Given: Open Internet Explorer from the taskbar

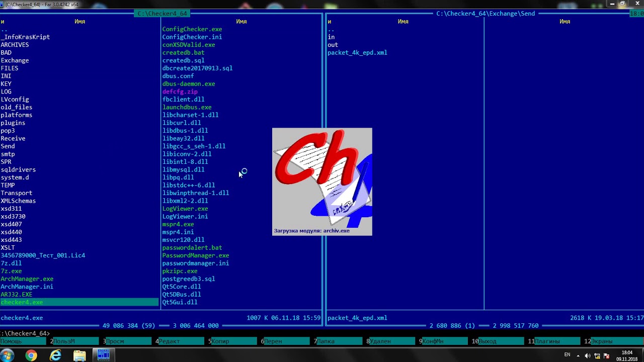Looking at the screenshot, I should [x=55, y=355].
